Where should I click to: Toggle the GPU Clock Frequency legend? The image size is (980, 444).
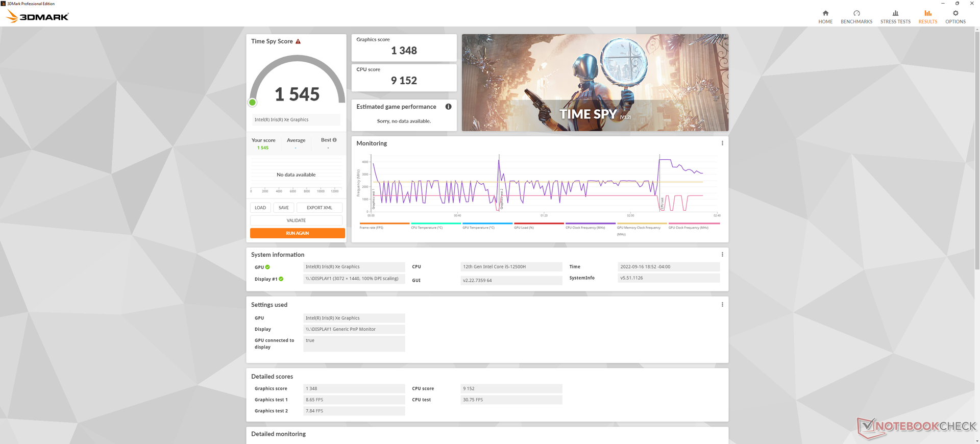click(x=694, y=226)
